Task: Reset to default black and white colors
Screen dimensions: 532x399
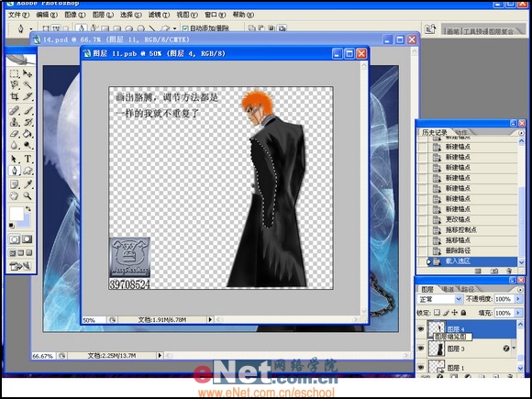Action: 12,226
